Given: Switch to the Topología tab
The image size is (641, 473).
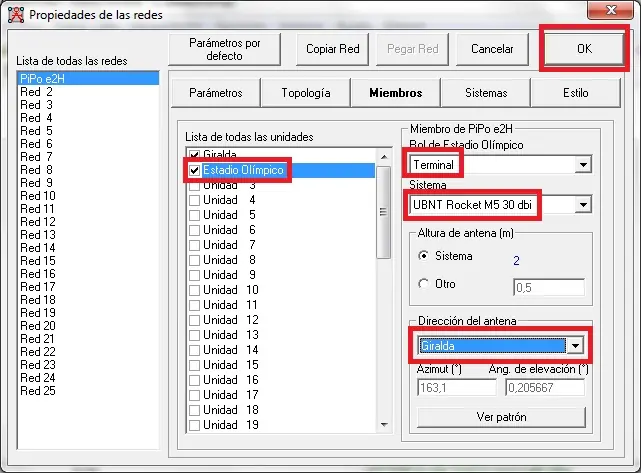Looking at the screenshot, I should (306, 93).
